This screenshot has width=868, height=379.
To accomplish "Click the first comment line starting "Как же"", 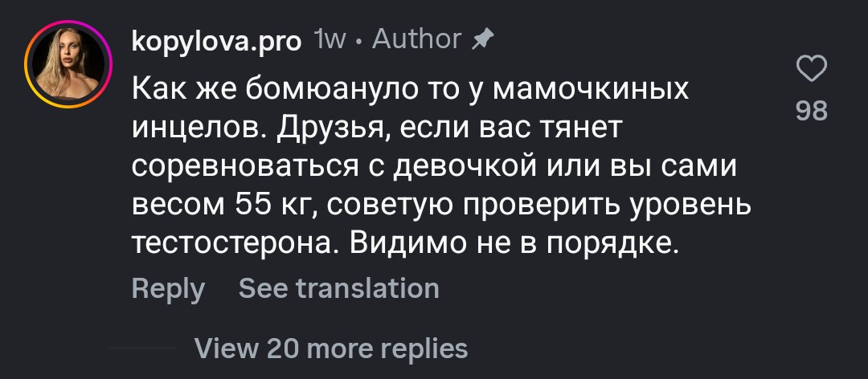I will coord(410,87).
